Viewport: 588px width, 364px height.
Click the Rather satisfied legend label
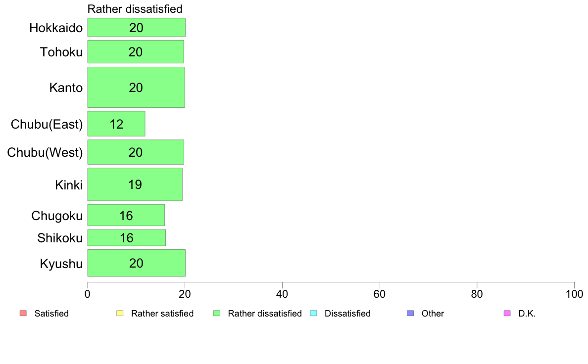[x=162, y=314]
